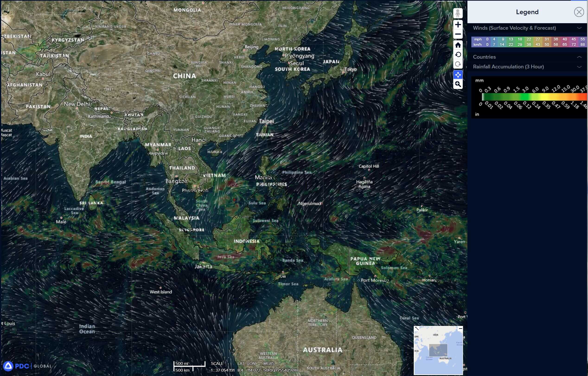
Task: Click the Winds (Surface Velocity & Forecast) heading
Action: pyautogui.click(x=514, y=28)
